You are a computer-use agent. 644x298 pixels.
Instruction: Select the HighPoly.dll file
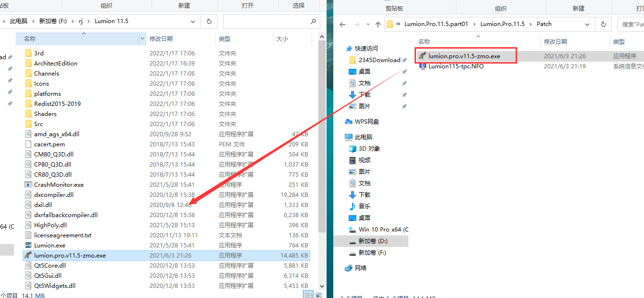pos(51,225)
